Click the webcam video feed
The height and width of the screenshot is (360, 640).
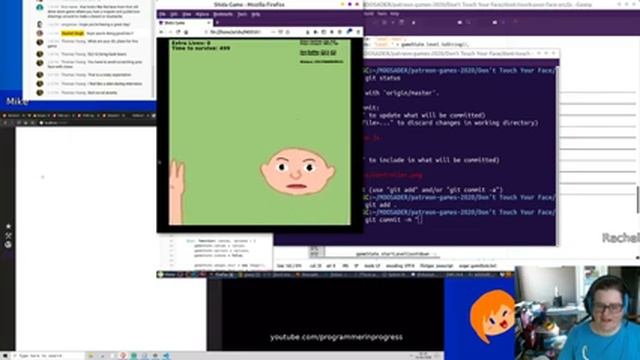[577, 313]
